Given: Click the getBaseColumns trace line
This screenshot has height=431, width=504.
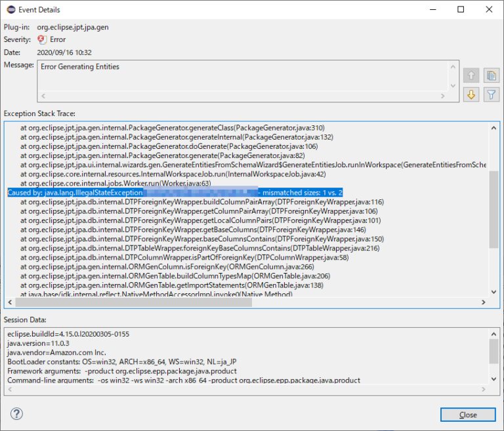Looking at the screenshot, I should point(193,230).
